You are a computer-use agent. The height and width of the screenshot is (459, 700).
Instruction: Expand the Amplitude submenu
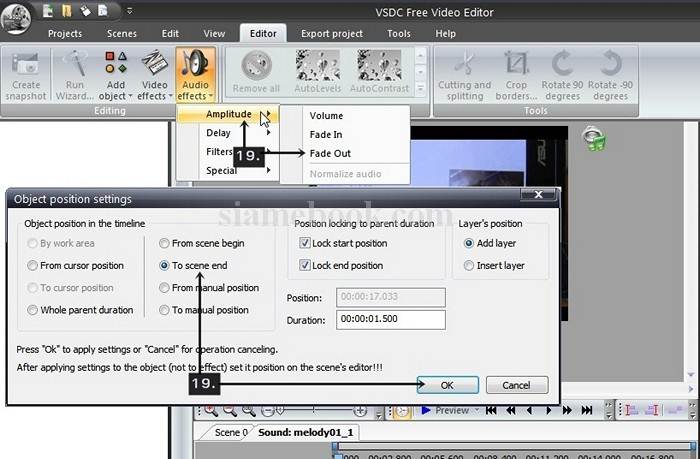click(x=229, y=114)
